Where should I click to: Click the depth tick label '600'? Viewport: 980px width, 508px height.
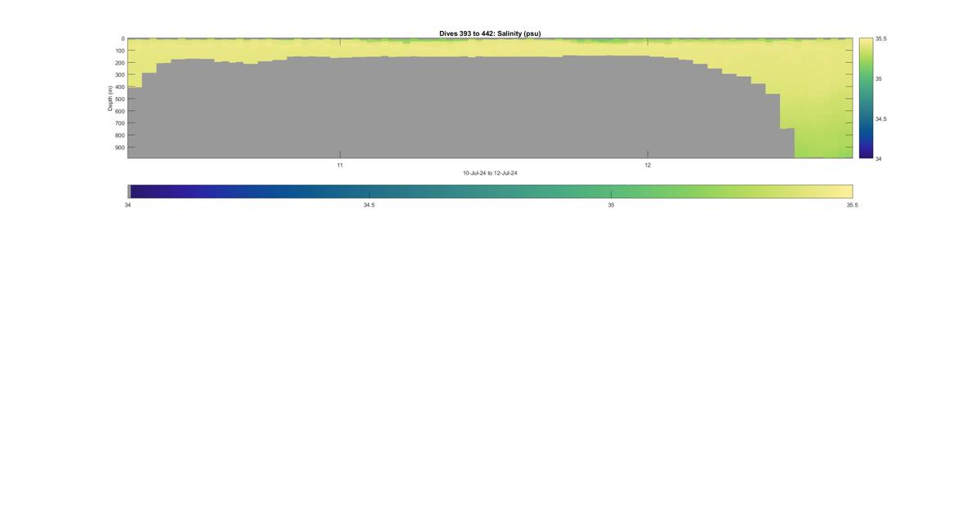pos(119,111)
